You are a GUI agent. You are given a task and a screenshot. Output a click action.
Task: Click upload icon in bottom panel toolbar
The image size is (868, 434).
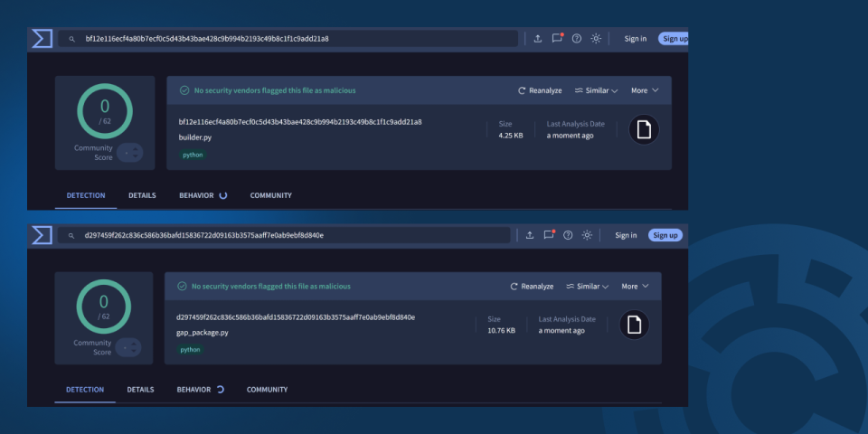point(530,235)
